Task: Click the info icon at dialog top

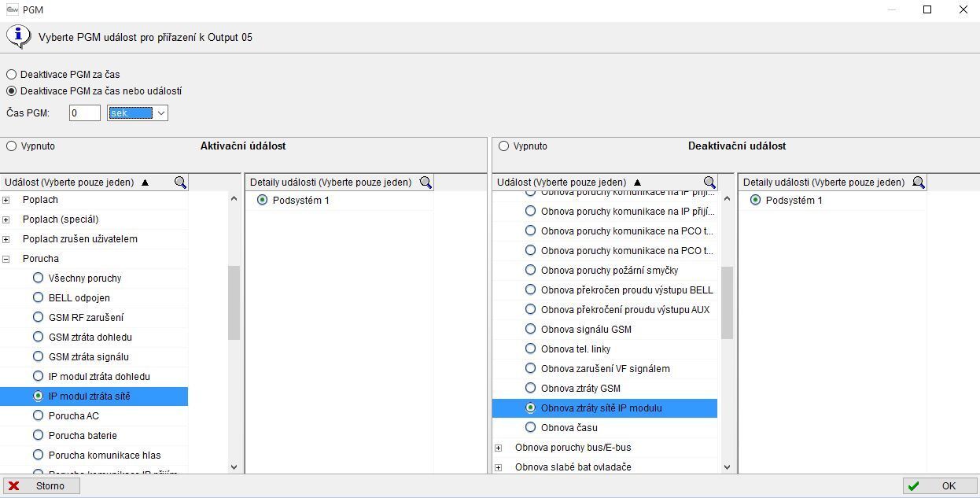Action: [17, 36]
